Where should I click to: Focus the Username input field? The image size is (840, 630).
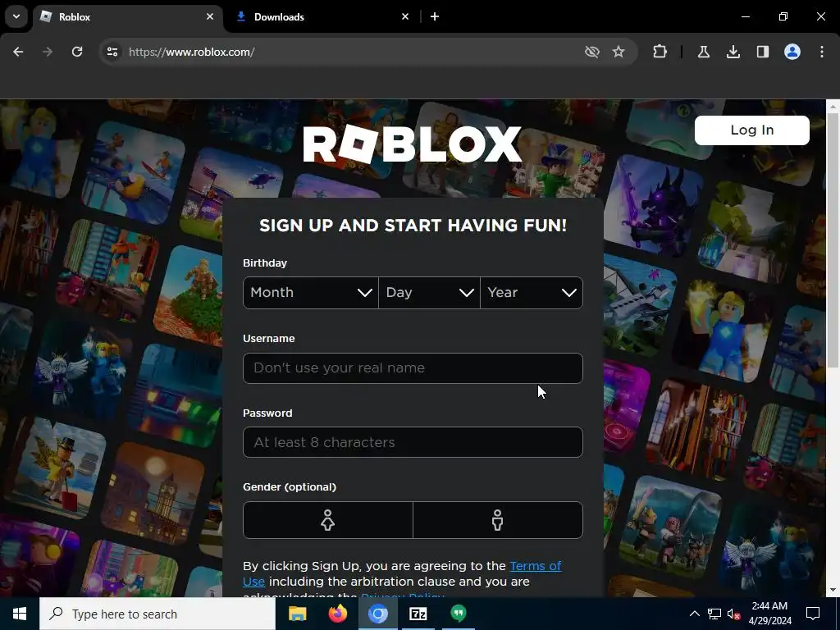[413, 368]
